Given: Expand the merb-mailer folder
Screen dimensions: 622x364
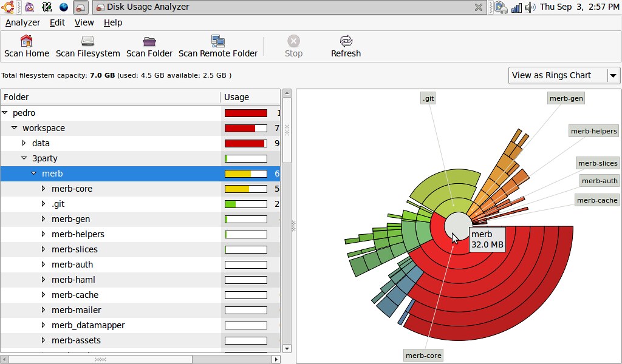Looking at the screenshot, I should [x=43, y=310].
